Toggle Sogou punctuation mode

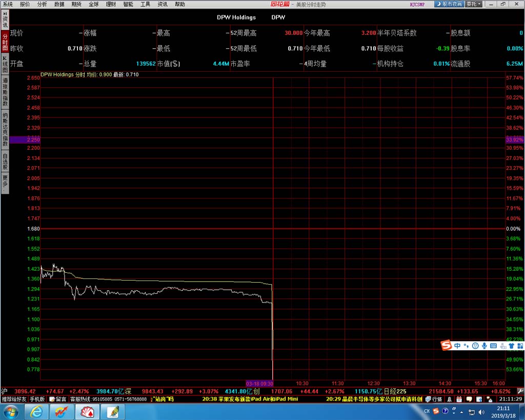click(466, 346)
